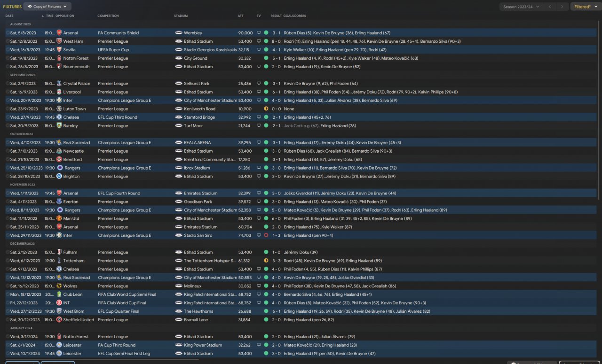This screenshot has width=602, height=364.
Task: Sort by the Result column header
Action: coord(276,16)
